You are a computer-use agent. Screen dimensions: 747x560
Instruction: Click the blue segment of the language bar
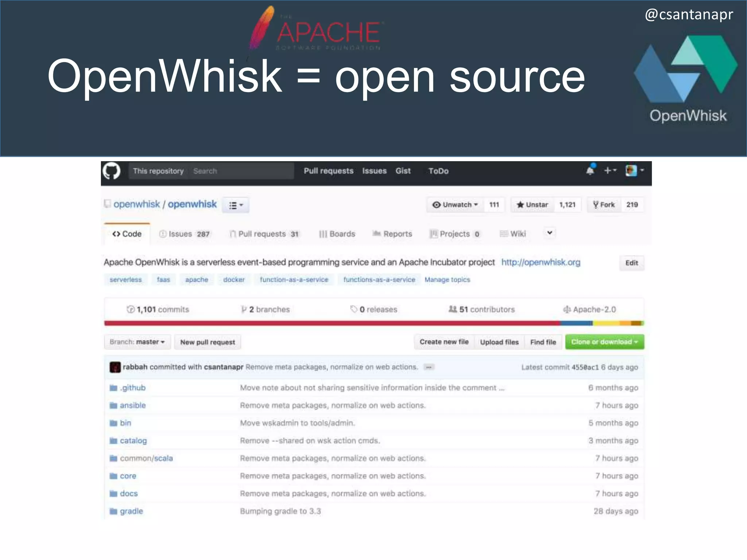point(577,323)
